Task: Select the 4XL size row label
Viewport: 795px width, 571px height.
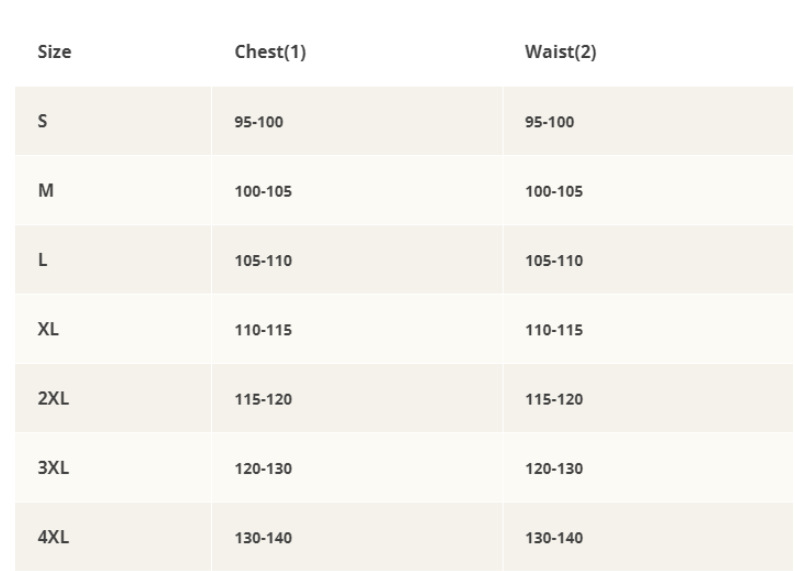Action: pyautogui.click(x=53, y=537)
